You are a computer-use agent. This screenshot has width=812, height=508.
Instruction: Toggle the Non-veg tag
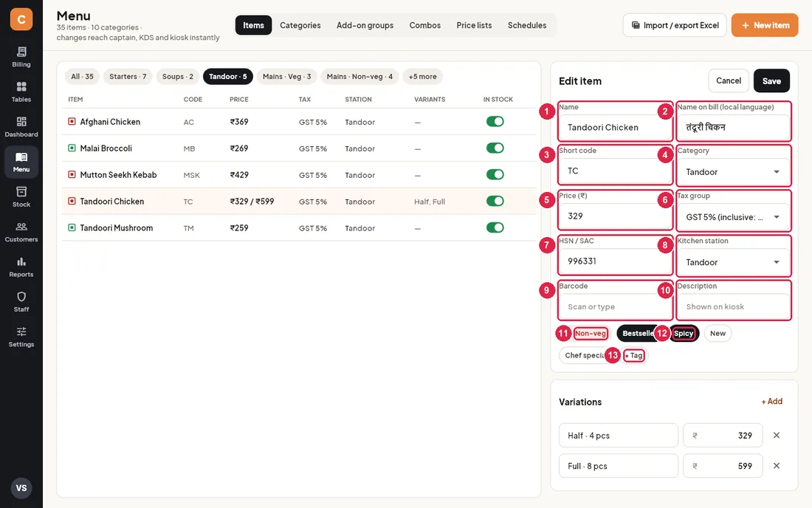click(x=591, y=334)
